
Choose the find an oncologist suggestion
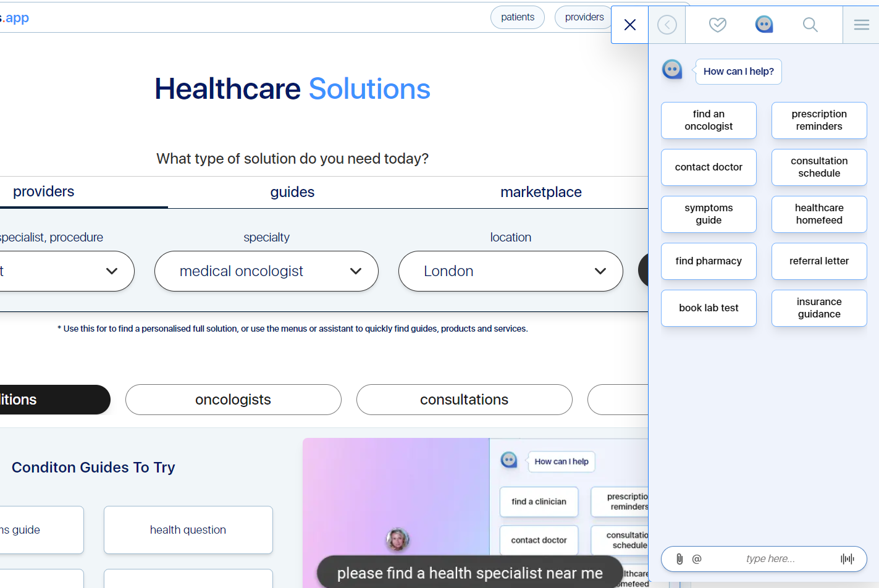pos(709,120)
